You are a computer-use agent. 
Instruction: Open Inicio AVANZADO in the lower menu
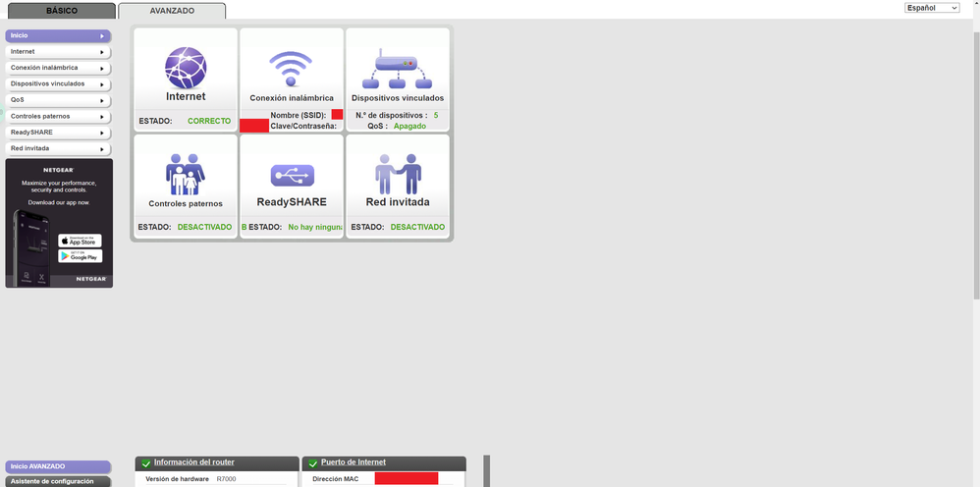coord(58,467)
